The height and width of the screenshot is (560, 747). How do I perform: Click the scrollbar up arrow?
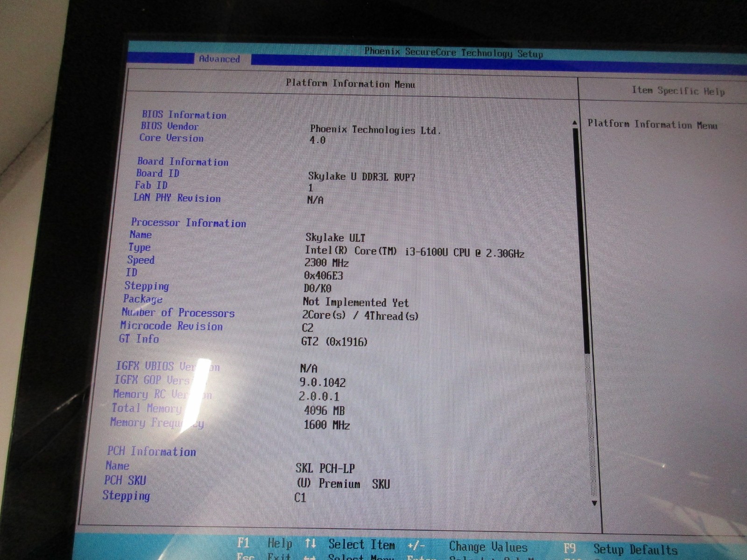[x=575, y=123]
